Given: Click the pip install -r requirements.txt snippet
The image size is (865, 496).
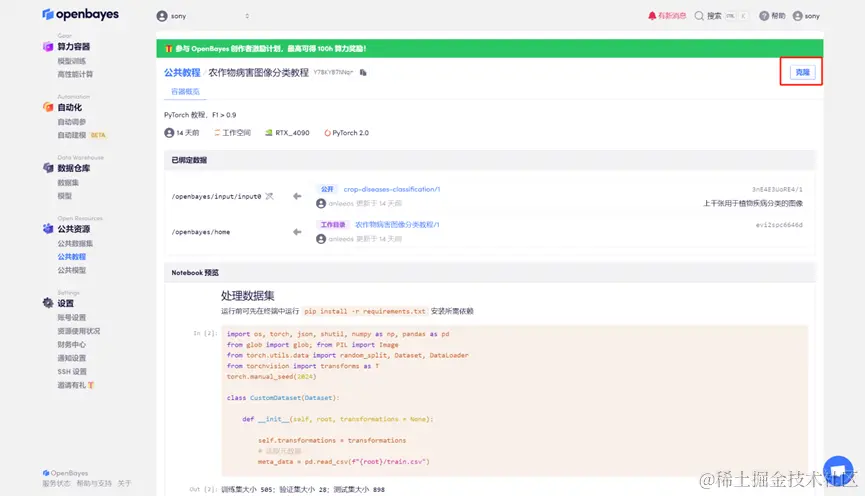Looking at the screenshot, I should (365, 311).
